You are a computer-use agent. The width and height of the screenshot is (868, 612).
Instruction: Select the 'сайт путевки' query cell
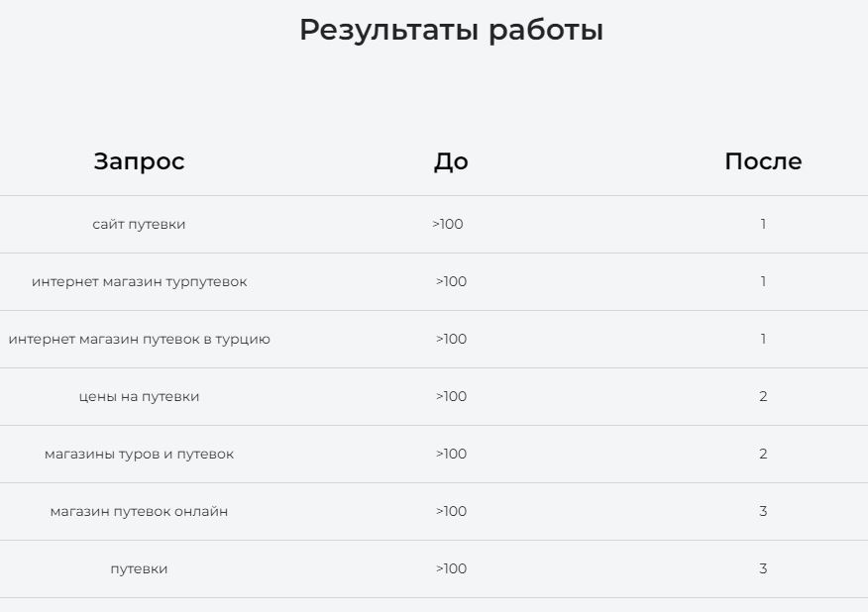point(139,224)
